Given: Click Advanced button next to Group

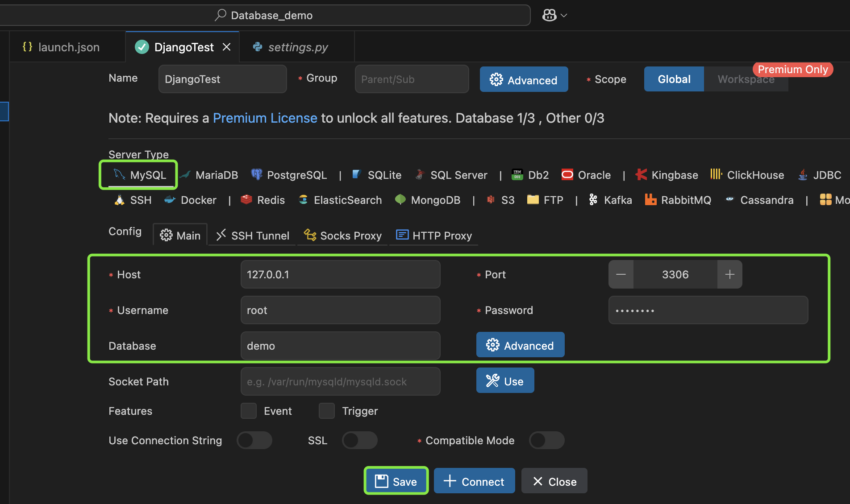Looking at the screenshot, I should pos(524,79).
